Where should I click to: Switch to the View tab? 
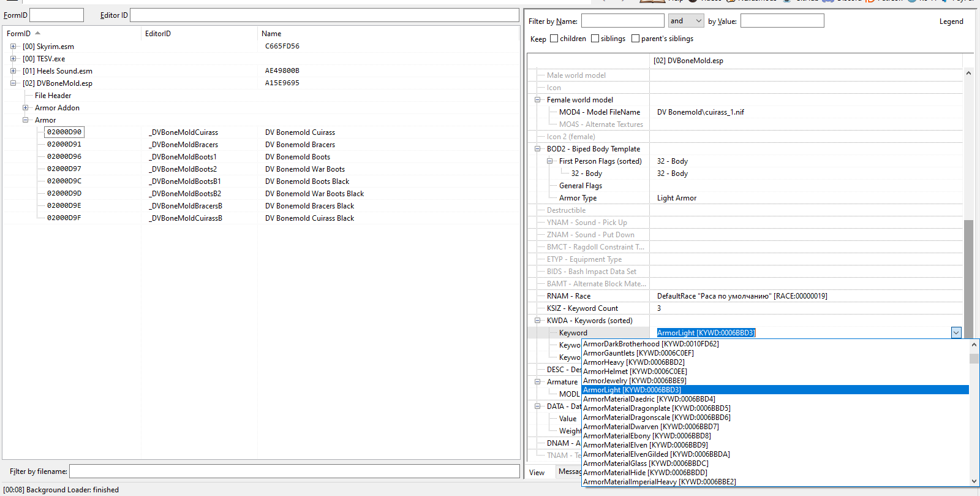[537, 473]
